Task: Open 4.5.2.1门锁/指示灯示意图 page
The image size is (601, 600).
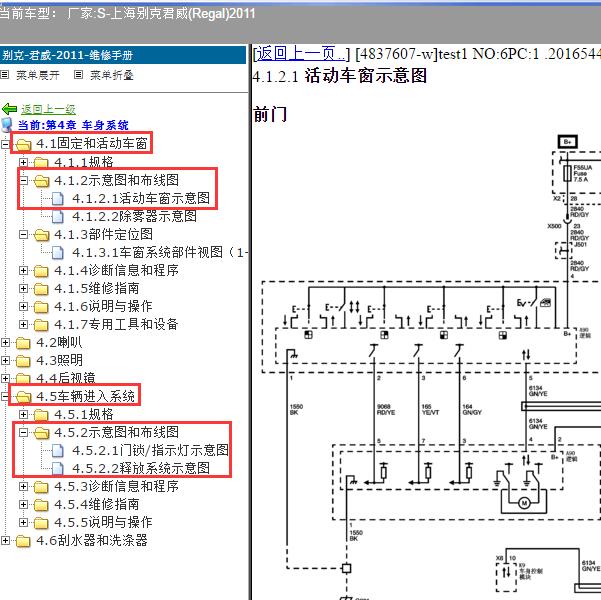Action: pyautogui.click(x=150, y=451)
